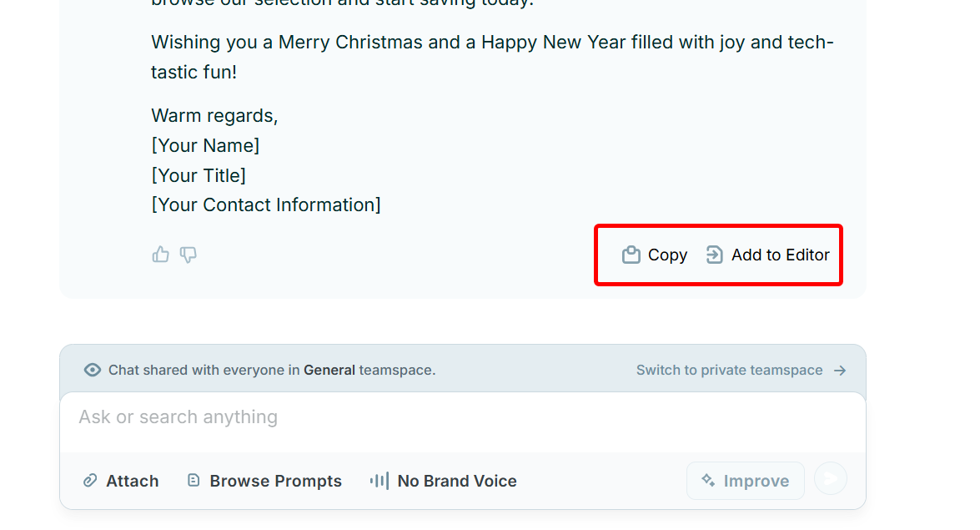
Task: Click the Browse Prompts document icon
Action: click(193, 481)
